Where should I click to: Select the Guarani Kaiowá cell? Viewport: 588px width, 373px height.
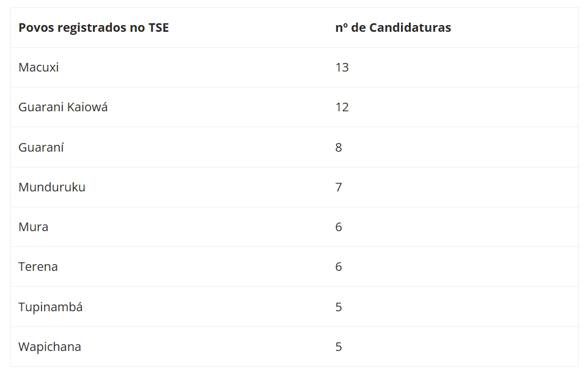[63, 108]
